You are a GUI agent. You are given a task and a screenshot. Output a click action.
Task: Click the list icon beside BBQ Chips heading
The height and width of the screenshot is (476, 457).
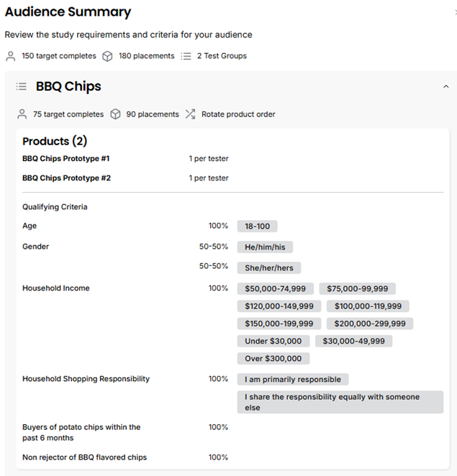tap(22, 86)
